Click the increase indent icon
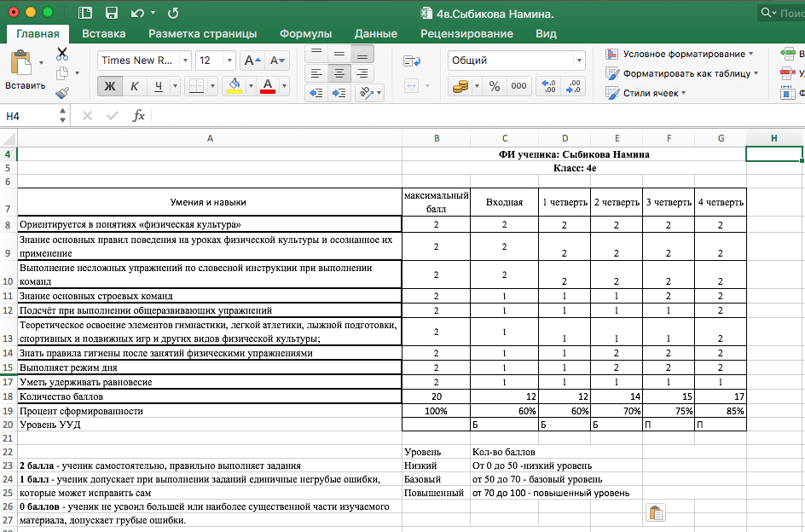The image size is (805, 532). 339,93
